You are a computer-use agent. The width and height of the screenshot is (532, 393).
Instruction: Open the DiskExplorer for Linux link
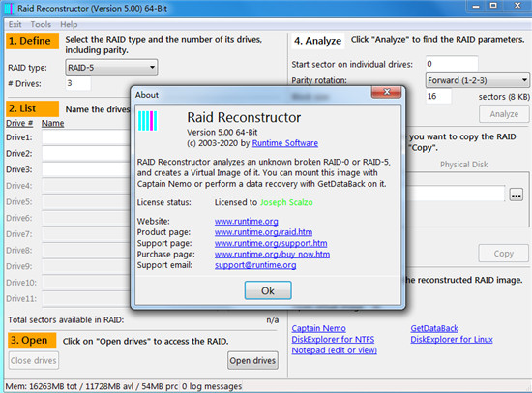452,340
